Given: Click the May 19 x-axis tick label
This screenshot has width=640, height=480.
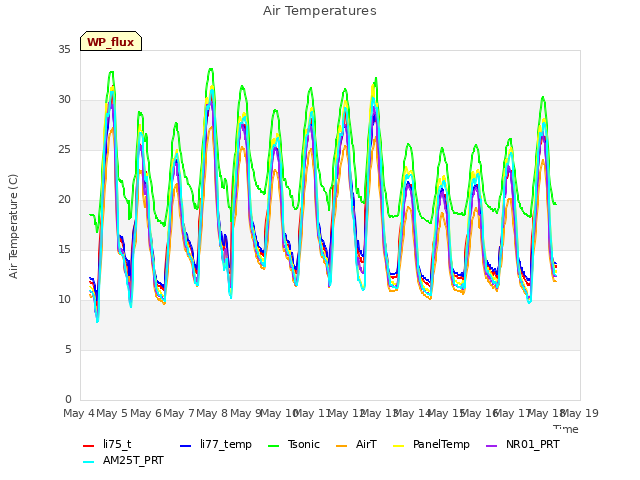Looking at the screenshot, I should coord(579,413).
